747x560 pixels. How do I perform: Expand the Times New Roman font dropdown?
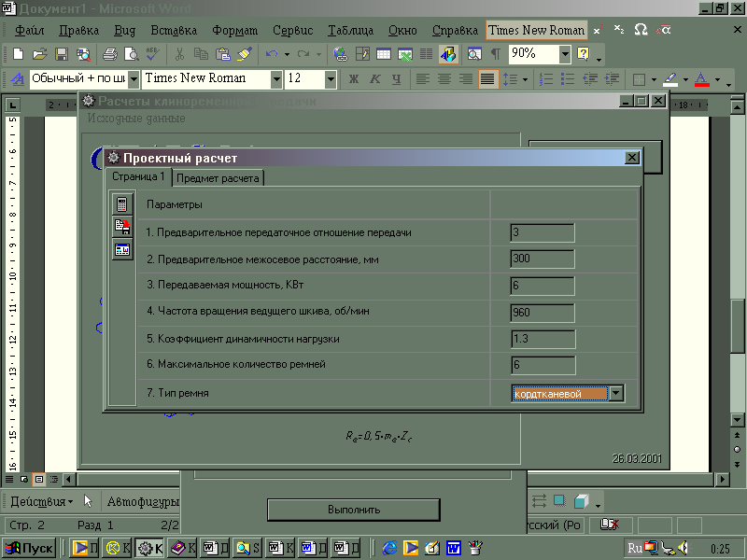click(x=276, y=79)
